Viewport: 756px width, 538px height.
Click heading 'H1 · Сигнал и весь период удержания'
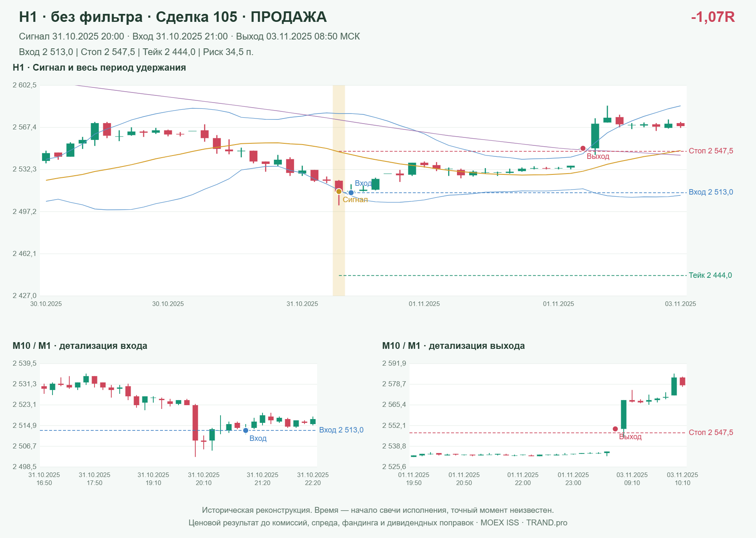[99, 68]
